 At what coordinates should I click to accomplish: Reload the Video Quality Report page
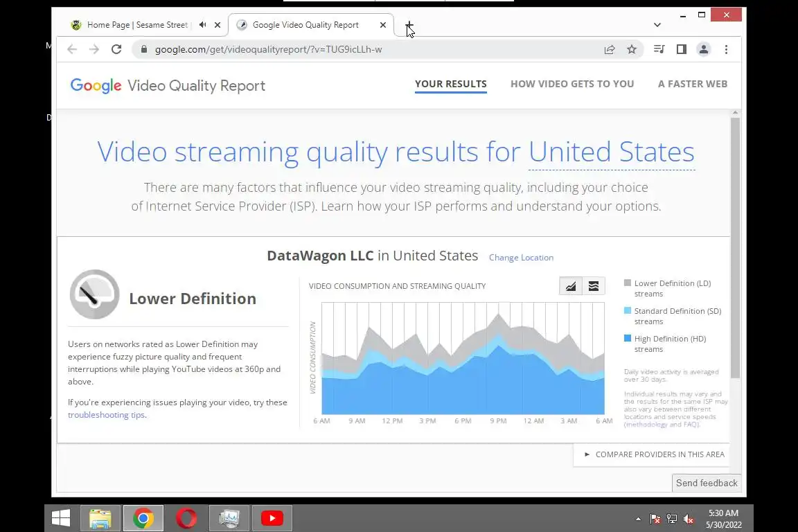pyautogui.click(x=116, y=49)
